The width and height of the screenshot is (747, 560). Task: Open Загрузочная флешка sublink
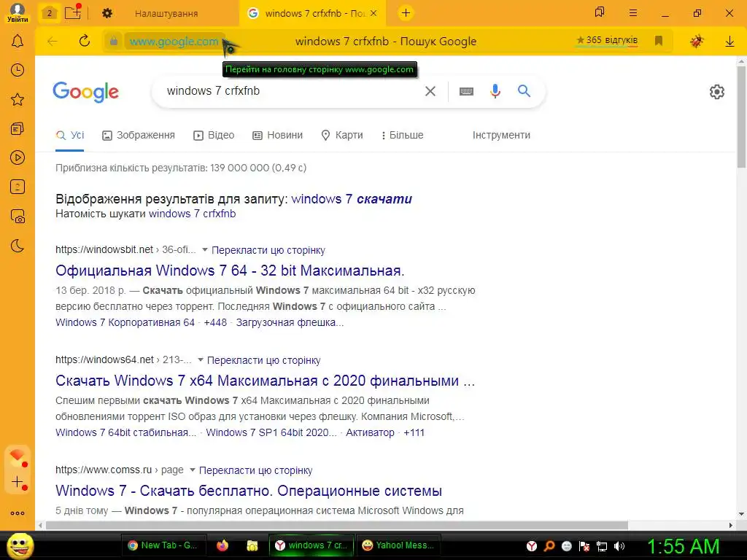pos(290,322)
